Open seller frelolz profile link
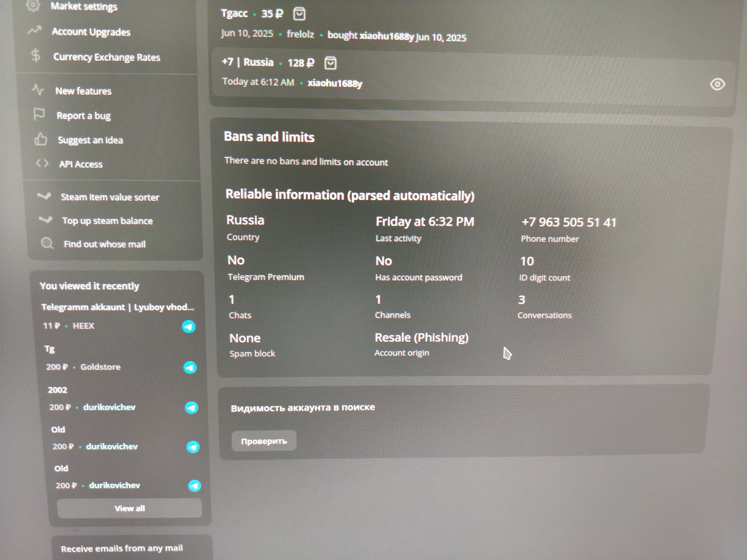Screen dimensions: 747x560 [301, 34]
